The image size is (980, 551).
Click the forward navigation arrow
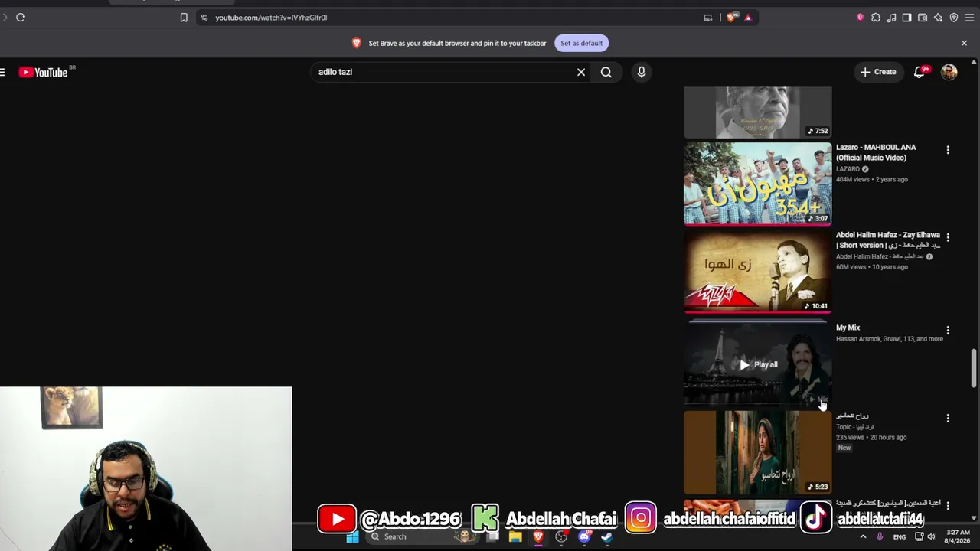pyautogui.click(x=5, y=18)
